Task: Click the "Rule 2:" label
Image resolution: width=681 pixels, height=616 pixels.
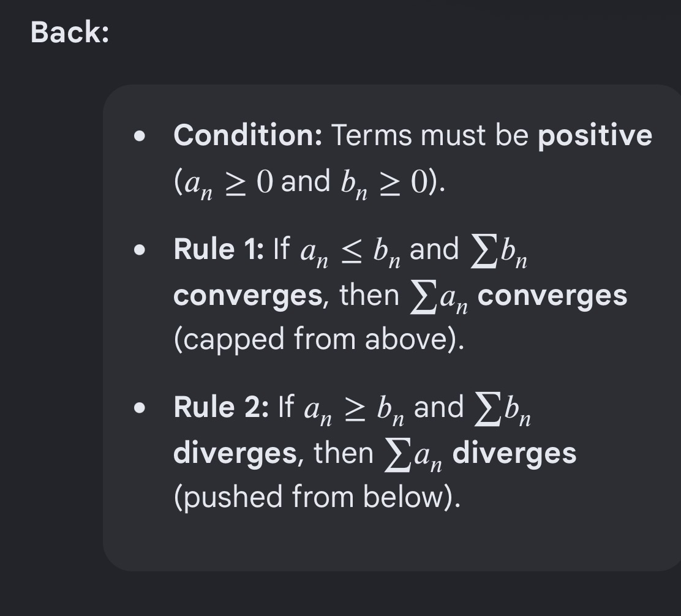Action: 221,407
